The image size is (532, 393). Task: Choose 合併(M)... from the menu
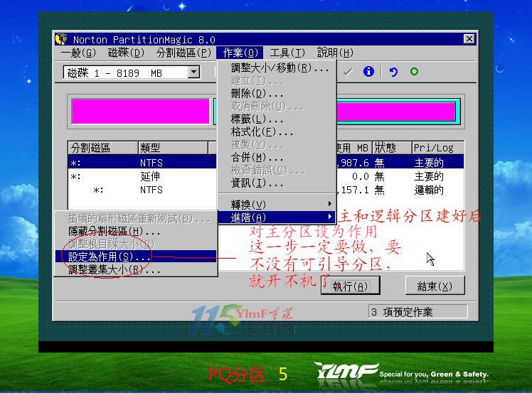coord(277,157)
